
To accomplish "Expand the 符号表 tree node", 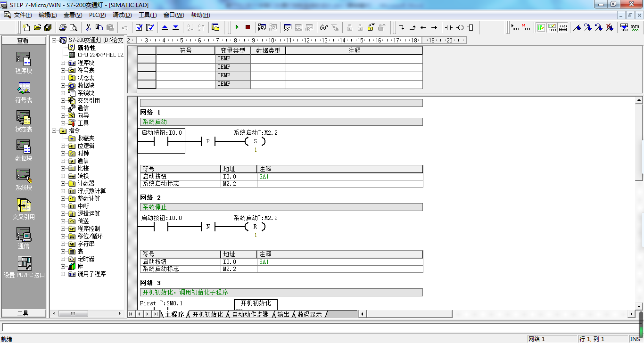I will [63, 70].
